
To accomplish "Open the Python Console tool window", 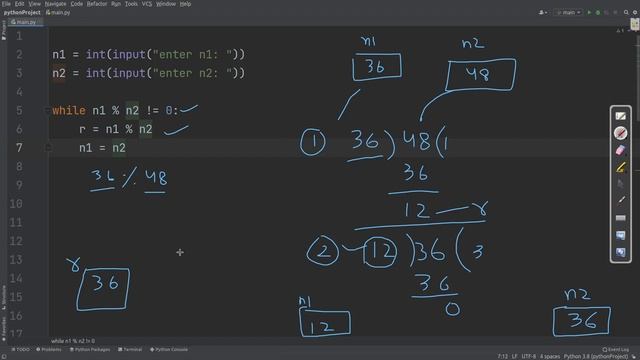I will pos(169,349).
